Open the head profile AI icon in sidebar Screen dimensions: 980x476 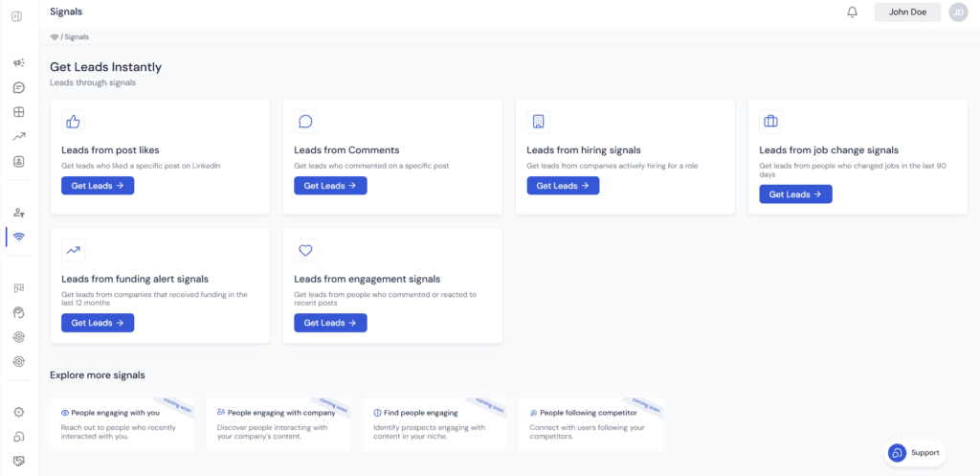click(19, 312)
